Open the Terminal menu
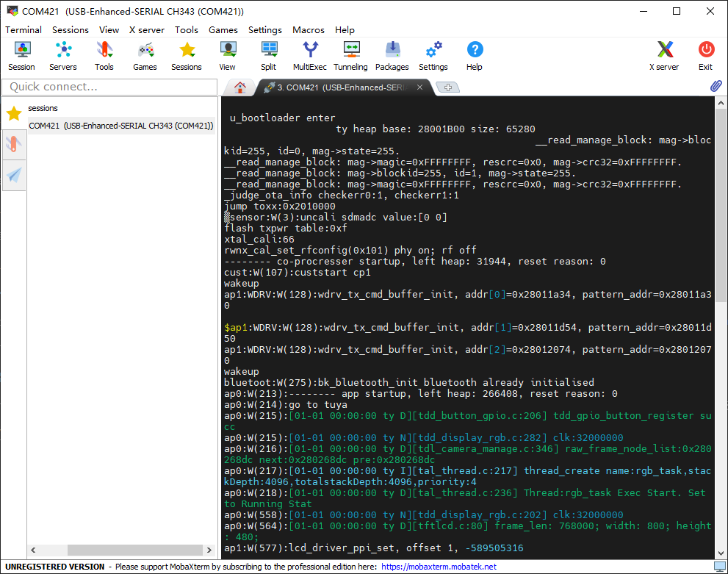Image resolution: width=728 pixels, height=574 pixels. pos(24,30)
